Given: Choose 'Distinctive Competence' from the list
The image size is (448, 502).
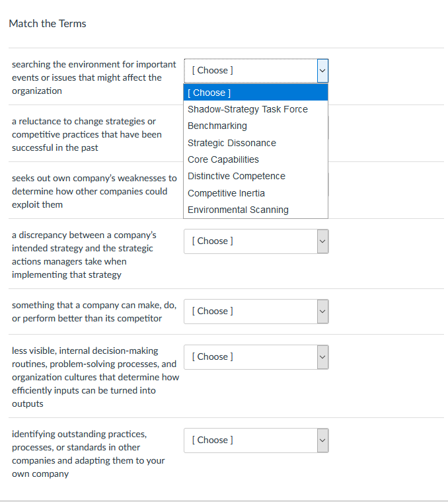Looking at the screenshot, I should pos(237,176).
